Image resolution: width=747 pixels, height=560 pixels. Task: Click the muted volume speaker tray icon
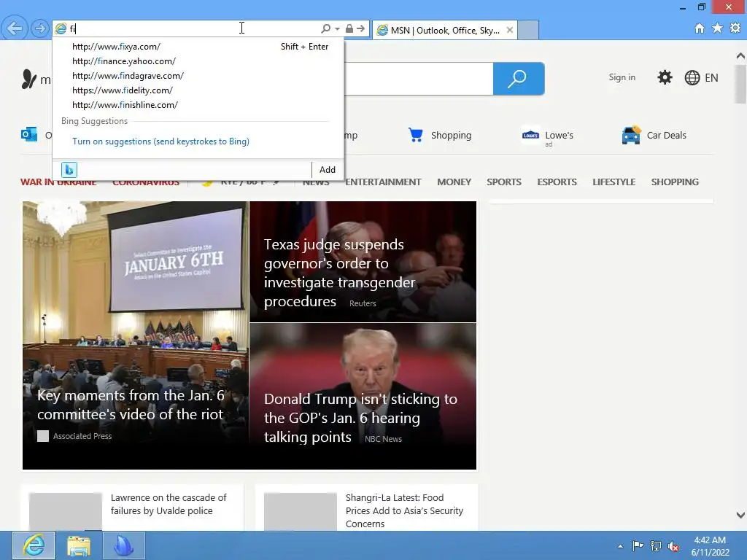click(x=673, y=546)
